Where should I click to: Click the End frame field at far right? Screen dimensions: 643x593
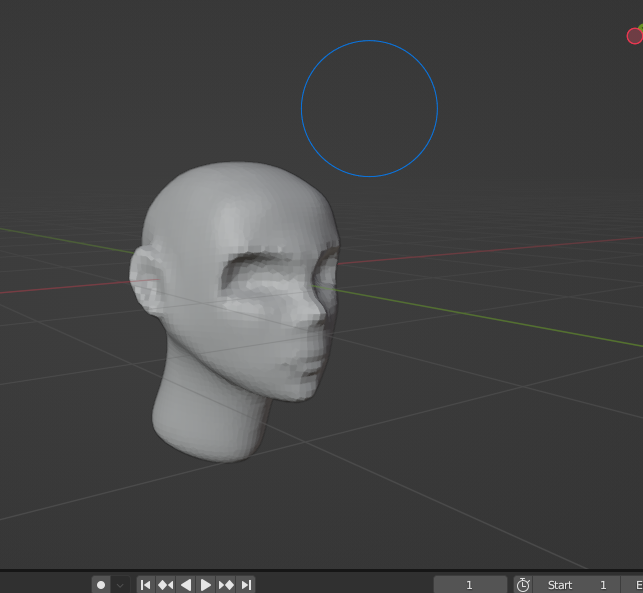(634, 585)
